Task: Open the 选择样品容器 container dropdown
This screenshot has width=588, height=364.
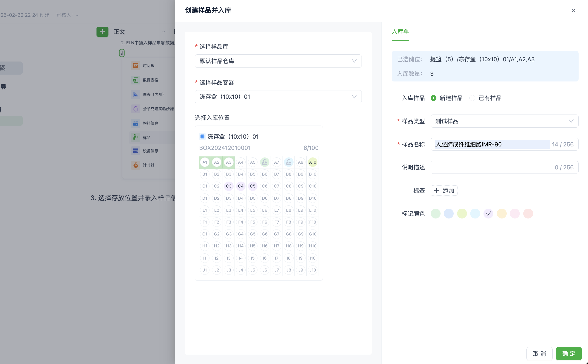Action: [278, 97]
